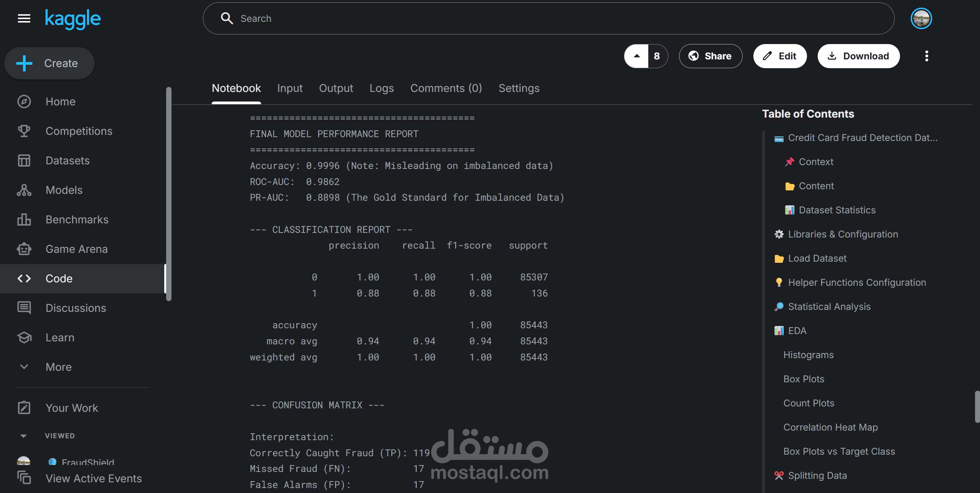This screenshot has width=980, height=493.
Task: Go to Datasets in the sidebar
Action: click(x=67, y=161)
